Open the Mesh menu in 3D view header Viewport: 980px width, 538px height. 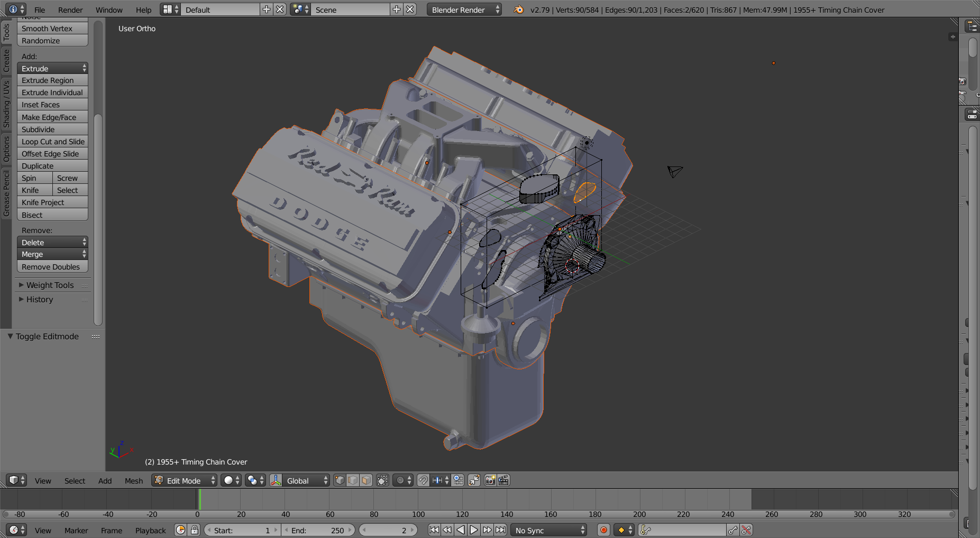pos(134,480)
